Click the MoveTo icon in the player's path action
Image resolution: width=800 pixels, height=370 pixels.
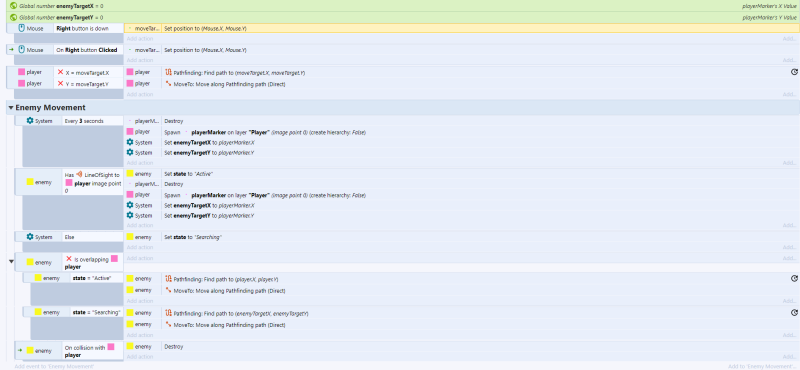coord(168,84)
